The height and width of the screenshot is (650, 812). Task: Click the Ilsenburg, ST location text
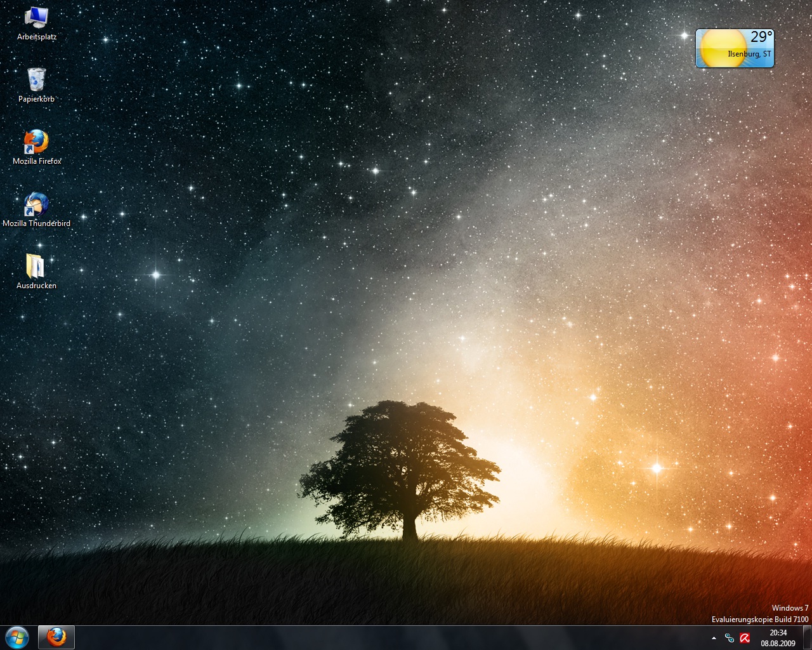749,54
